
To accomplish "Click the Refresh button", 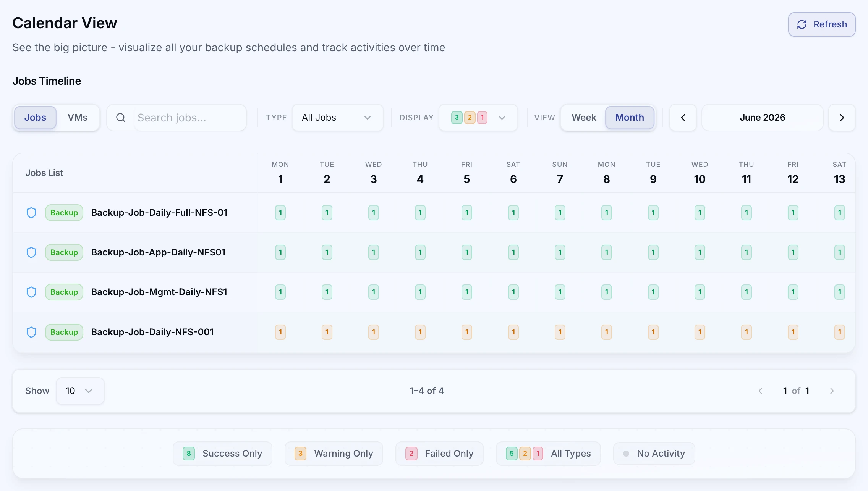I will click(822, 24).
